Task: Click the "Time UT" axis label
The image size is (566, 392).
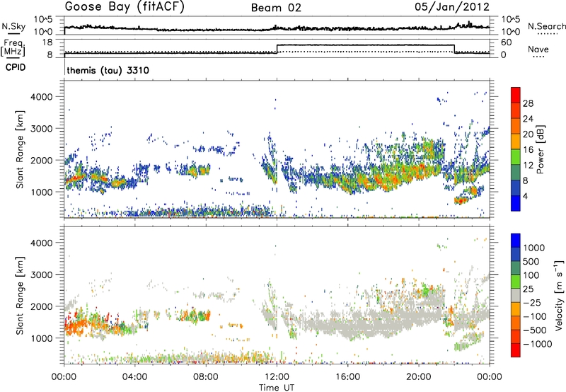Action: (x=277, y=387)
